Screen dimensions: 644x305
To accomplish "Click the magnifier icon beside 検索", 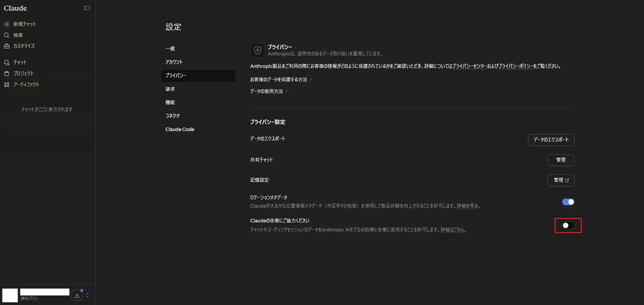I will coord(6,35).
